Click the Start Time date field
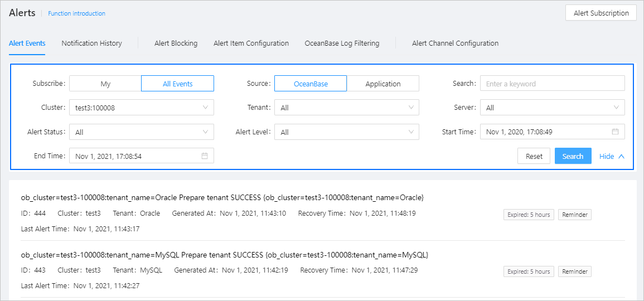 click(x=553, y=132)
